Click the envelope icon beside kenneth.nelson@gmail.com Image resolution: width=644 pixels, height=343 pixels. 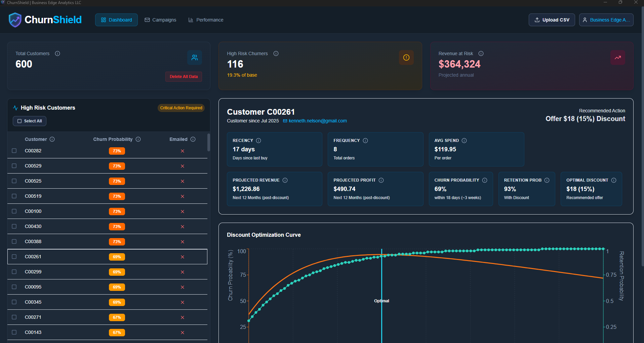285,121
